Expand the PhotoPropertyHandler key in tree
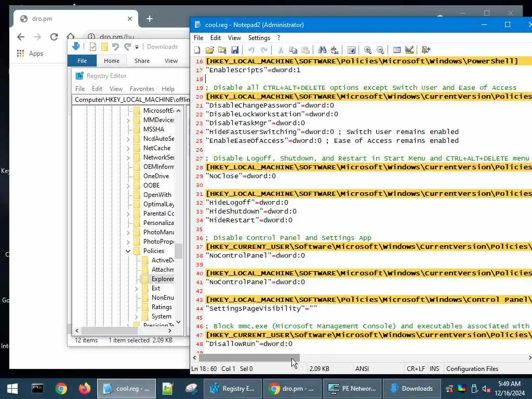Image resolution: width=532 pixels, height=399 pixels. coord(128,242)
